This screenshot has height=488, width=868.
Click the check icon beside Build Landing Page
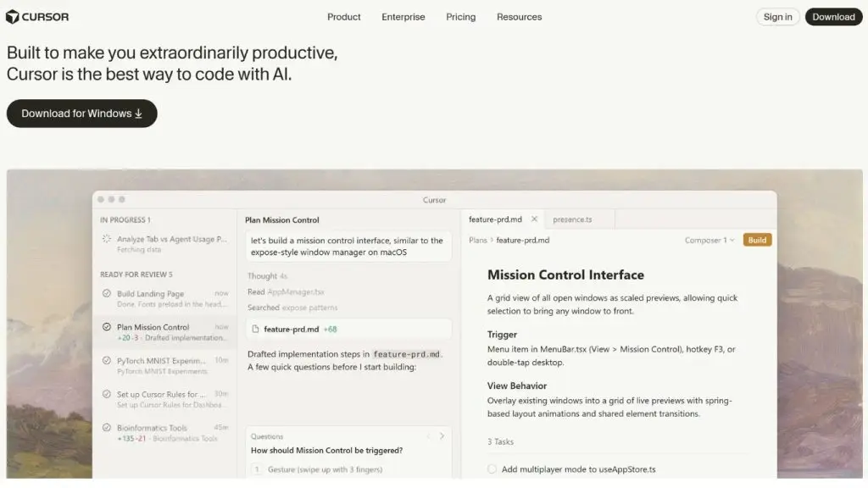(x=106, y=293)
